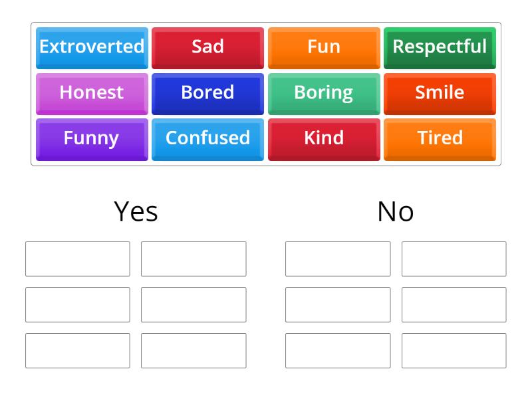This screenshot has width=532, height=399.
Task: Click the bottom-right empty slot under No
Action: pyautogui.click(x=454, y=351)
